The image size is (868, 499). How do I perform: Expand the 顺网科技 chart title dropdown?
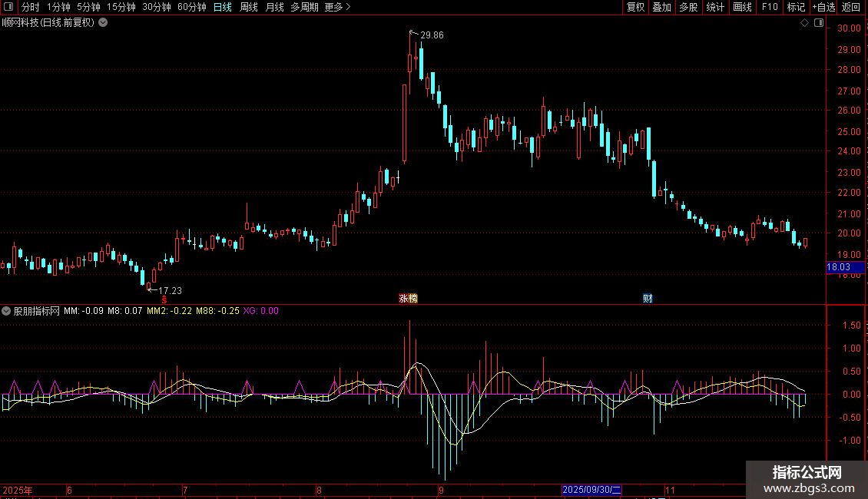pyautogui.click(x=103, y=22)
